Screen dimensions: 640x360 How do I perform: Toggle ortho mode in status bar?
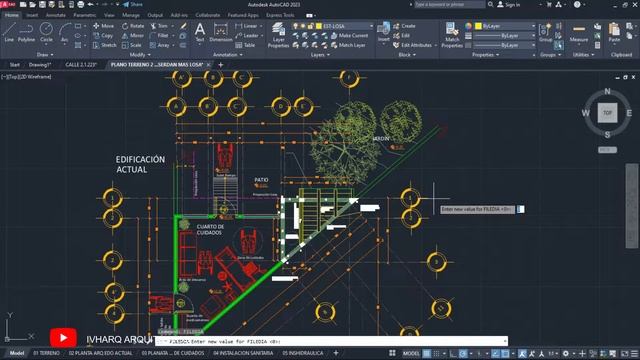click(453, 353)
